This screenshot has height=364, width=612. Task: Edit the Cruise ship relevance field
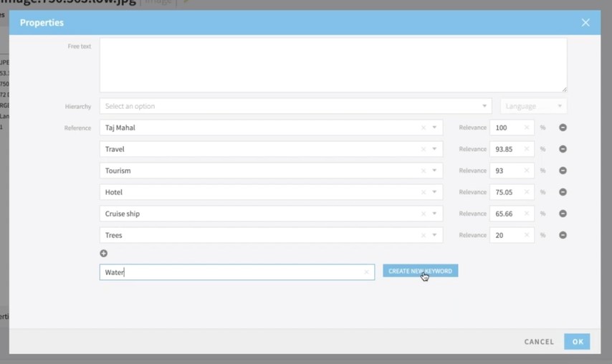coord(512,214)
